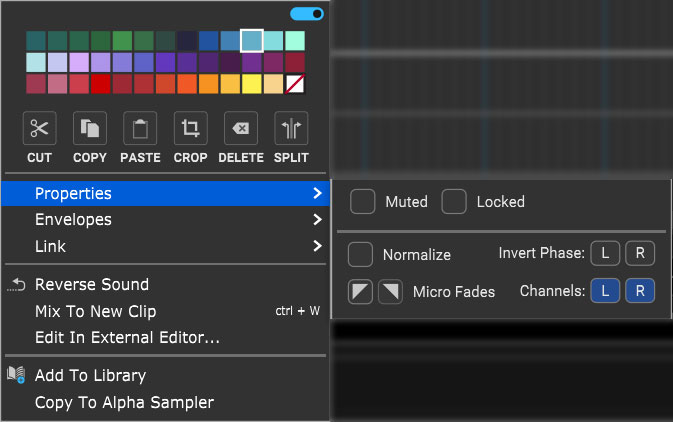Screen dimensions: 673x422
Task: Enable the fade-in micro fade icon
Action: tap(360, 292)
